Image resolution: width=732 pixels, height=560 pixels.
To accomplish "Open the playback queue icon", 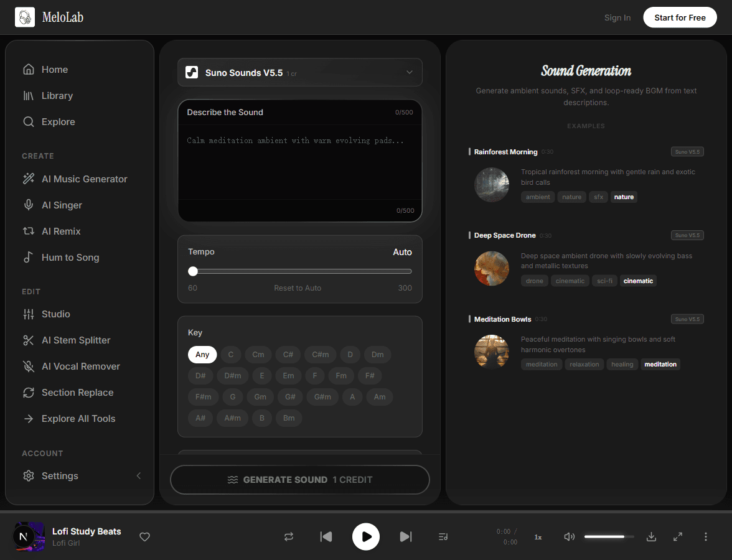I will tap(443, 536).
